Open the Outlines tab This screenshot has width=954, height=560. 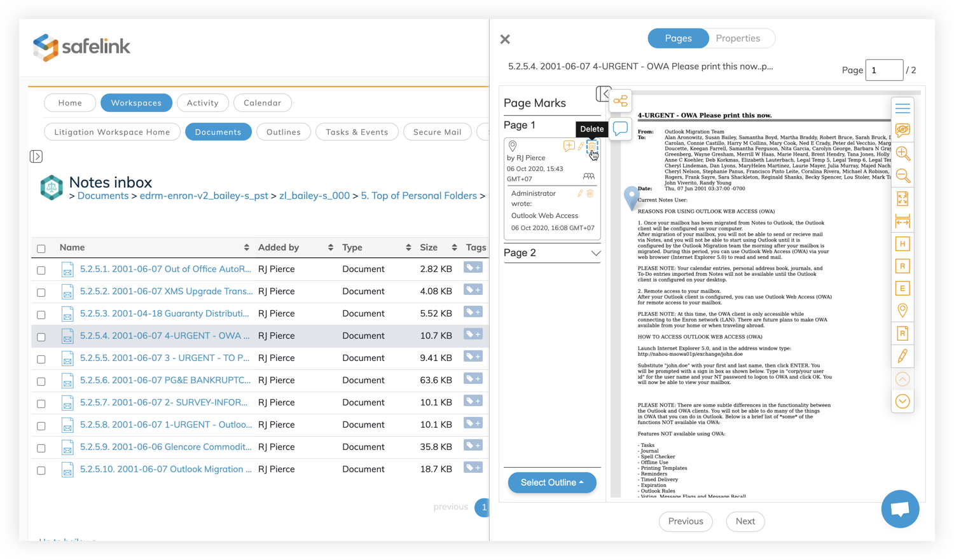284,132
